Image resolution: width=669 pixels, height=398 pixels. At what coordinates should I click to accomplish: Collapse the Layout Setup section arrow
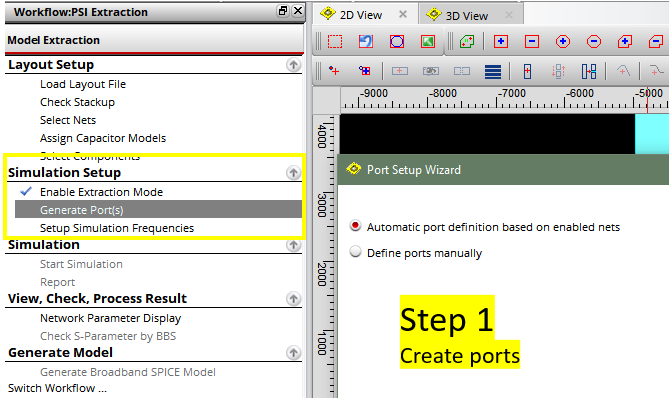pos(293,65)
